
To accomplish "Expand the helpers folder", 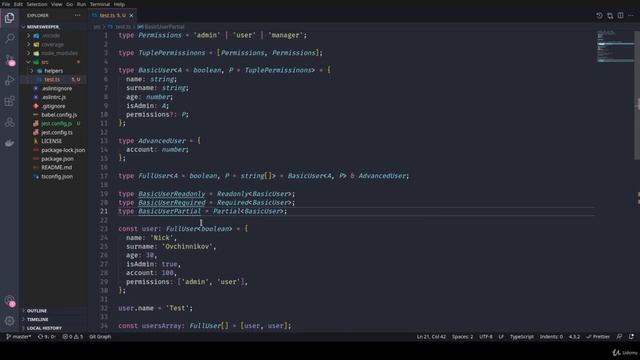I will pos(53,71).
